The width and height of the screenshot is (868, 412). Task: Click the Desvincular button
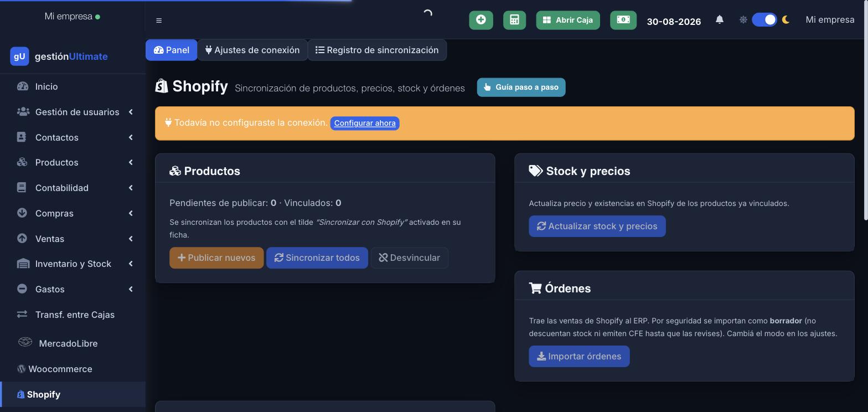(x=410, y=257)
